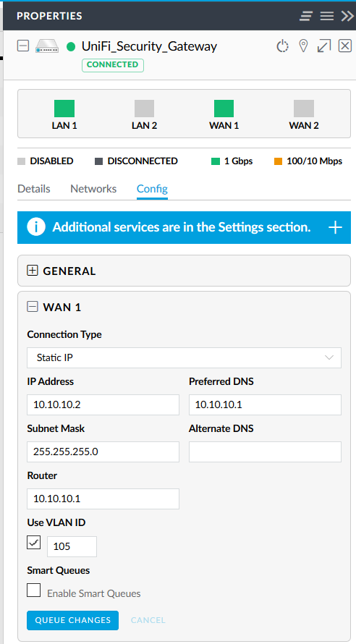
Task: Click the CONNECTED status badge
Action: point(112,65)
